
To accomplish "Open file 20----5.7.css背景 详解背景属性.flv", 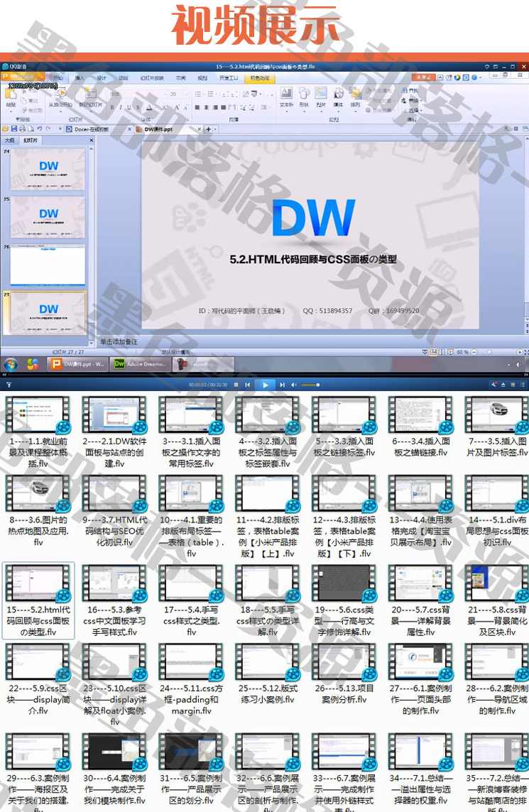I will [x=420, y=600].
